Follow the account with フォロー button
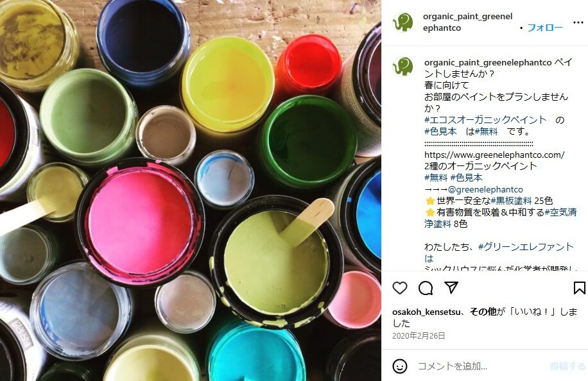This screenshot has height=381, width=588. [x=545, y=28]
